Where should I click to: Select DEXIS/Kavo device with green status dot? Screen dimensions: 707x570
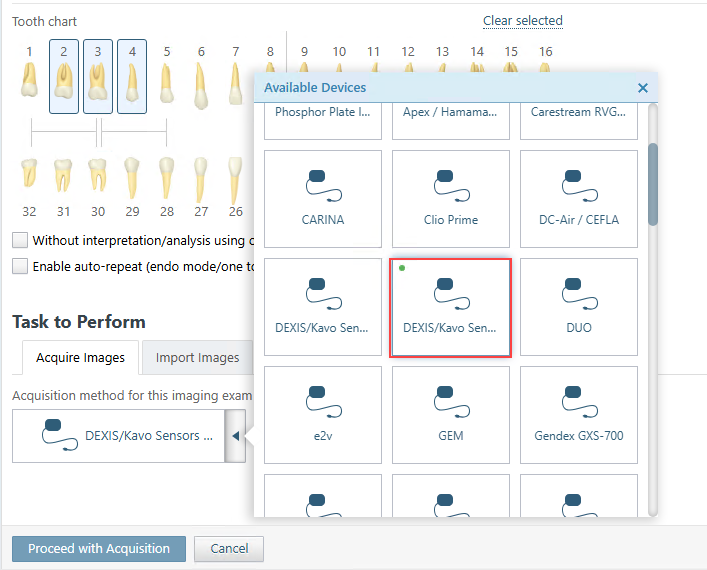pyautogui.click(x=451, y=307)
